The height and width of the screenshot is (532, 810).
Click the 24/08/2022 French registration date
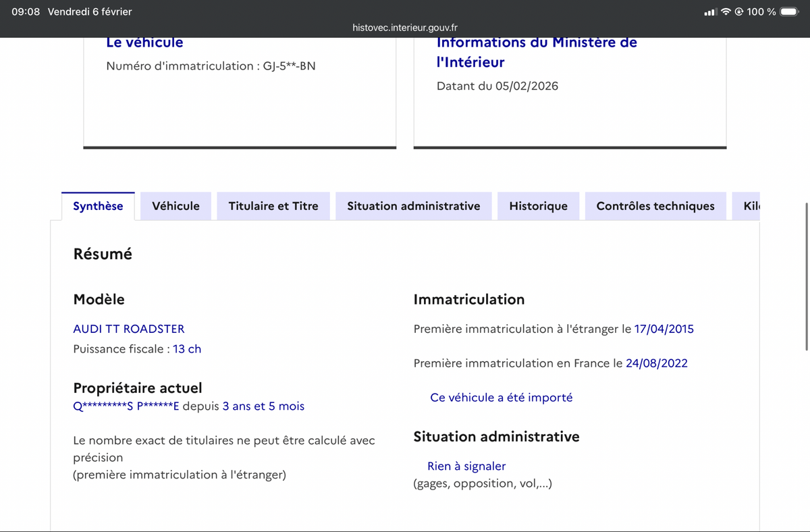pos(656,363)
